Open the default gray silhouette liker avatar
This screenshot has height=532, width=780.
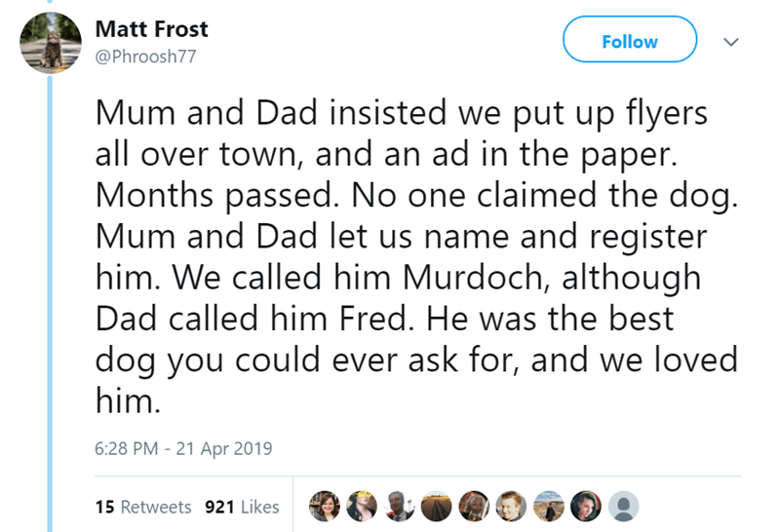[624, 506]
